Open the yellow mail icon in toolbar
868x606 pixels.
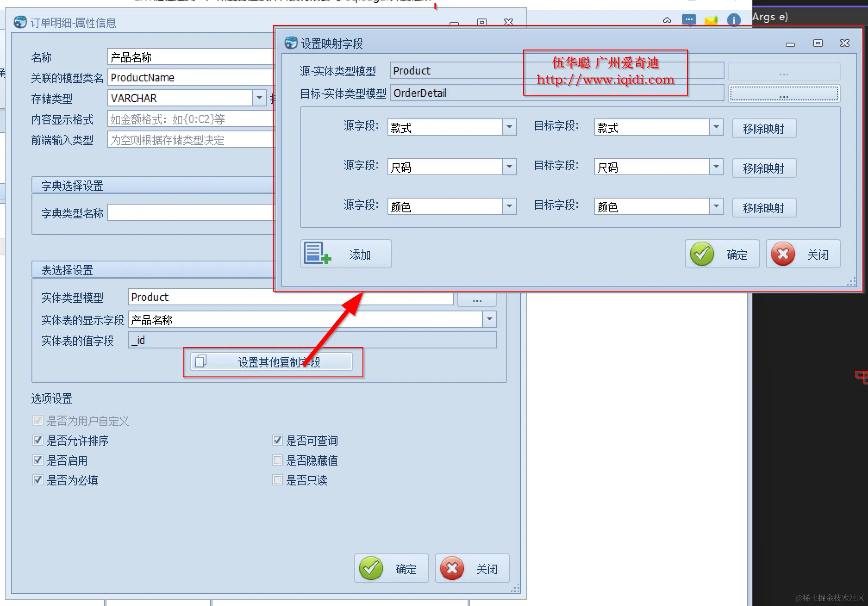[x=711, y=20]
